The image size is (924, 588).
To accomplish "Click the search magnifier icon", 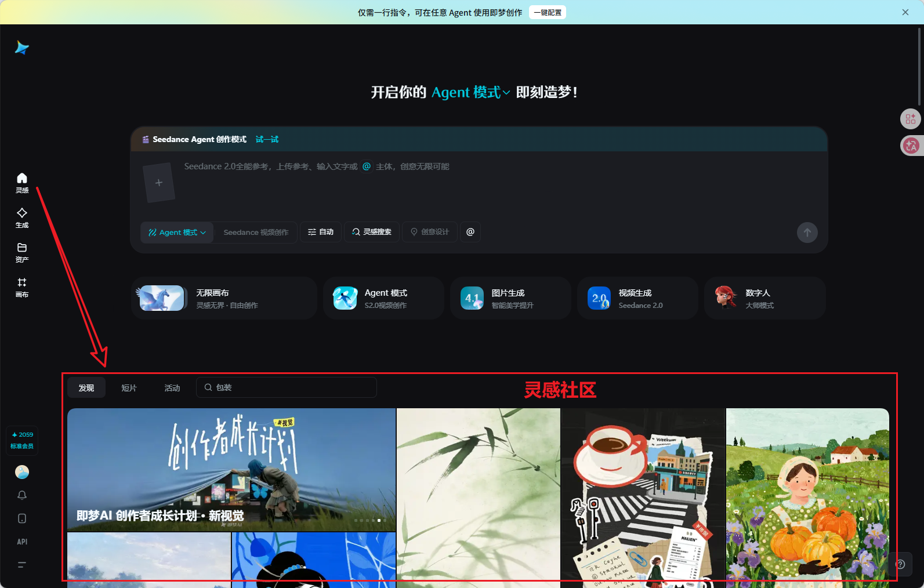I will [x=208, y=387].
